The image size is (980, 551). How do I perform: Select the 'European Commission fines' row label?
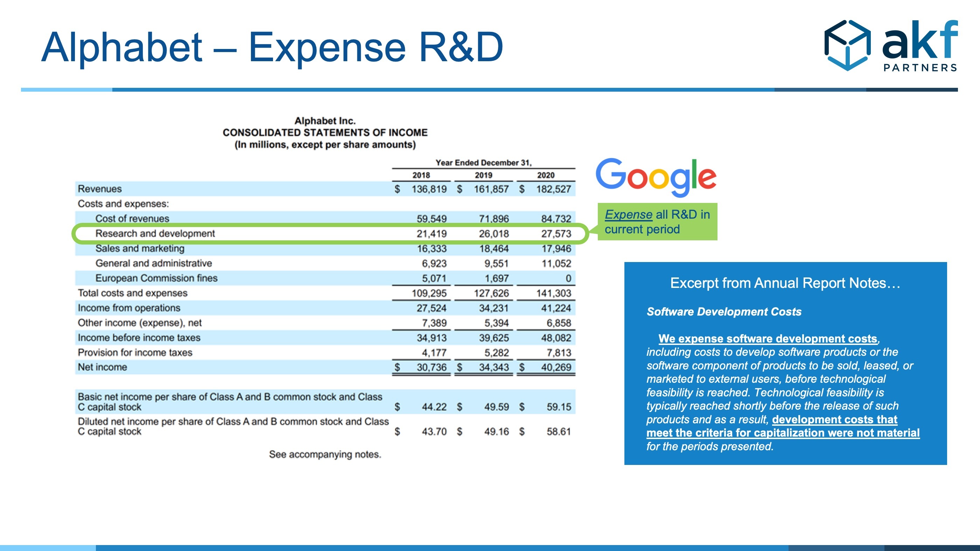coord(156,278)
